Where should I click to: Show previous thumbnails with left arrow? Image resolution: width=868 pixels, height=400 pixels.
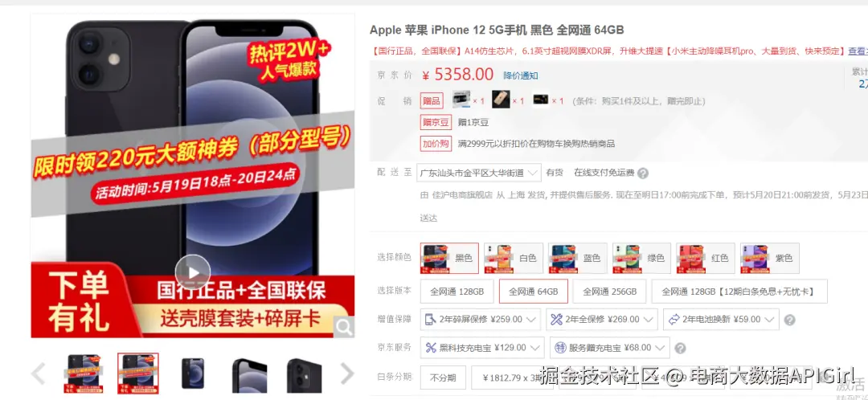point(38,373)
